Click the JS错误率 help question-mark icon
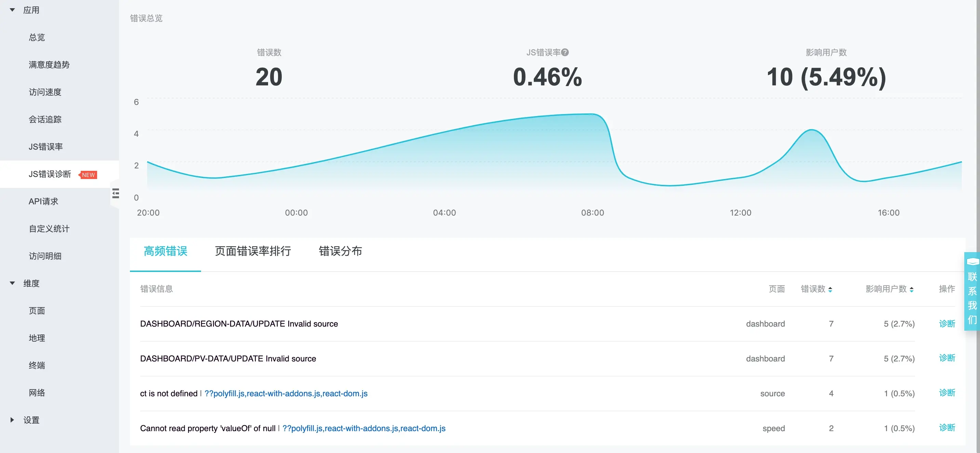 pyautogui.click(x=565, y=53)
